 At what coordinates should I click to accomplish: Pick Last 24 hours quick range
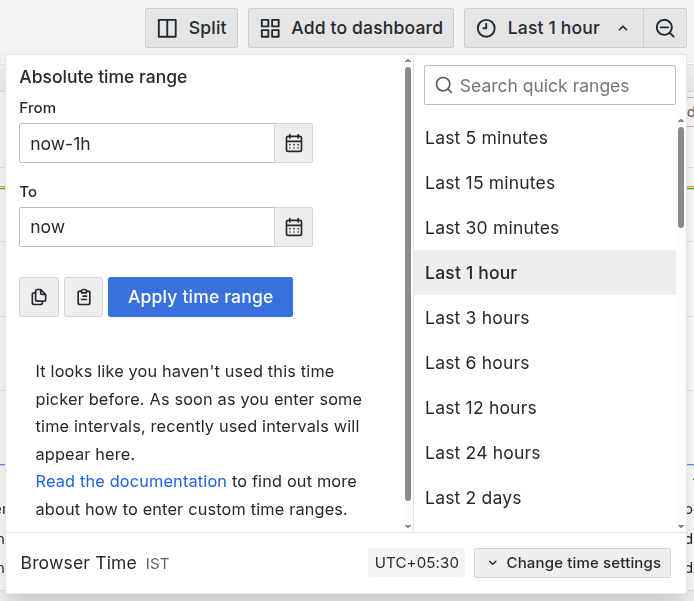(483, 453)
